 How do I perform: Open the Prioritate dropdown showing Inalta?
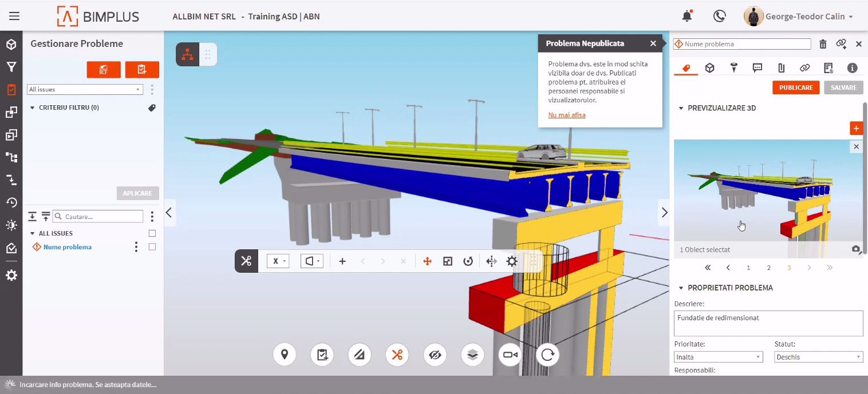click(718, 357)
